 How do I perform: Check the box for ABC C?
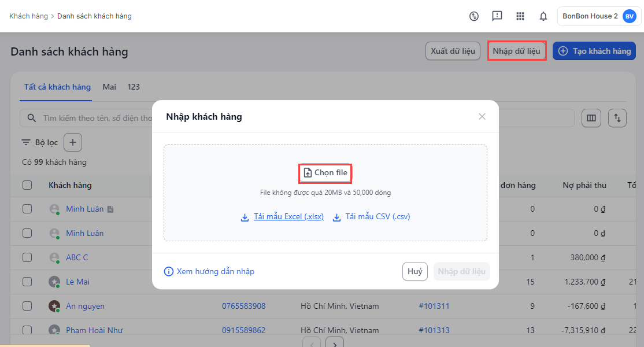pos(27,257)
